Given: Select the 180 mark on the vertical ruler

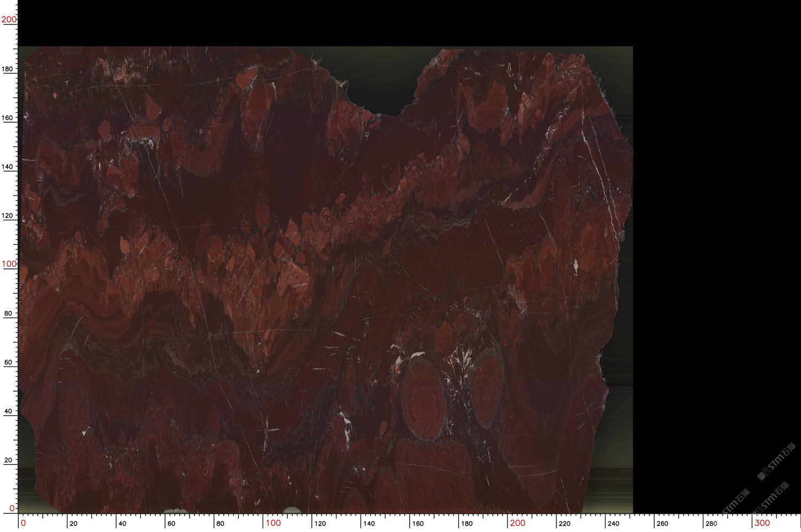Looking at the screenshot, I should pyautogui.click(x=7, y=69).
